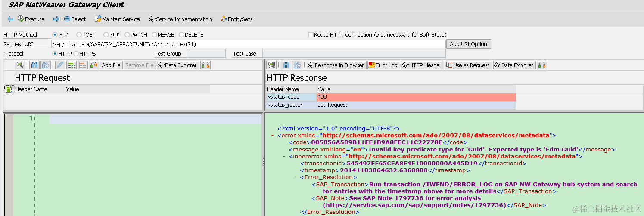644x216 pixels.
Task: Click the last icon after response Data Explorer
Action: pyautogui.click(x=542, y=65)
